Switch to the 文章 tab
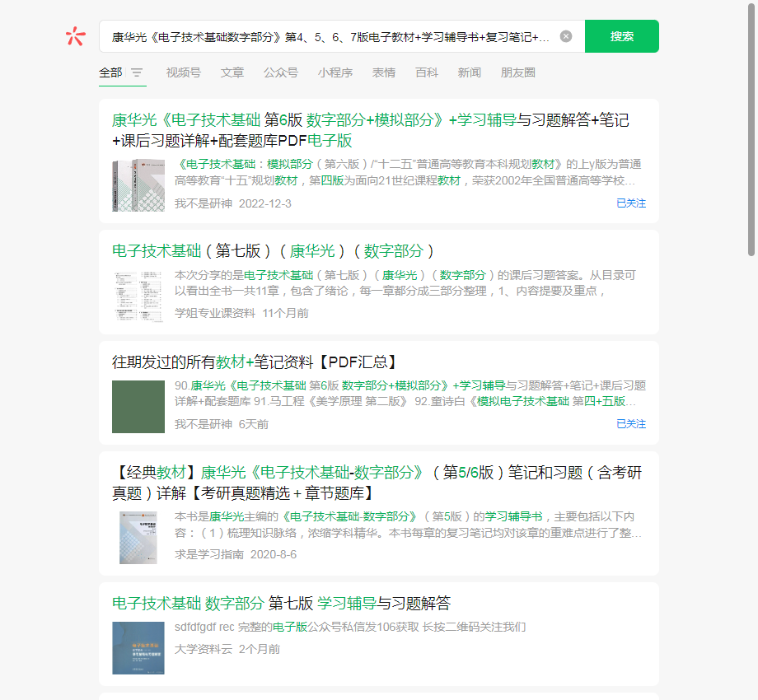The height and width of the screenshot is (700, 758). point(232,72)
